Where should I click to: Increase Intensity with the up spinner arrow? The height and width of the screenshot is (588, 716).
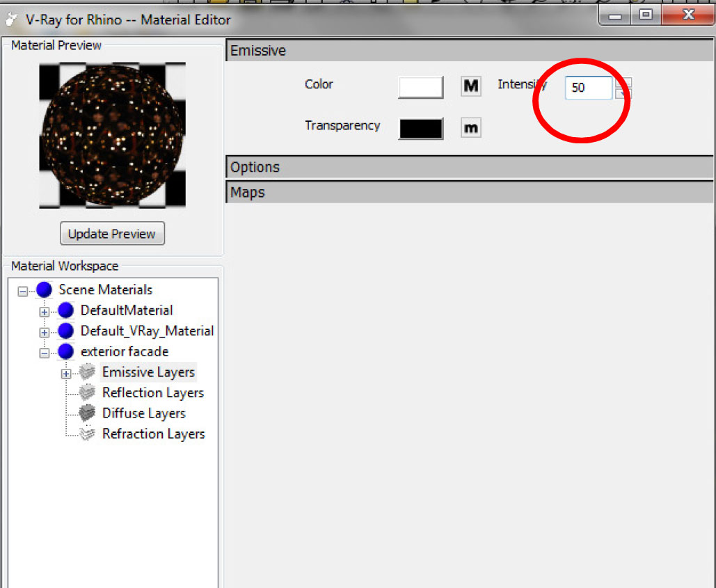tap(623, 82)
